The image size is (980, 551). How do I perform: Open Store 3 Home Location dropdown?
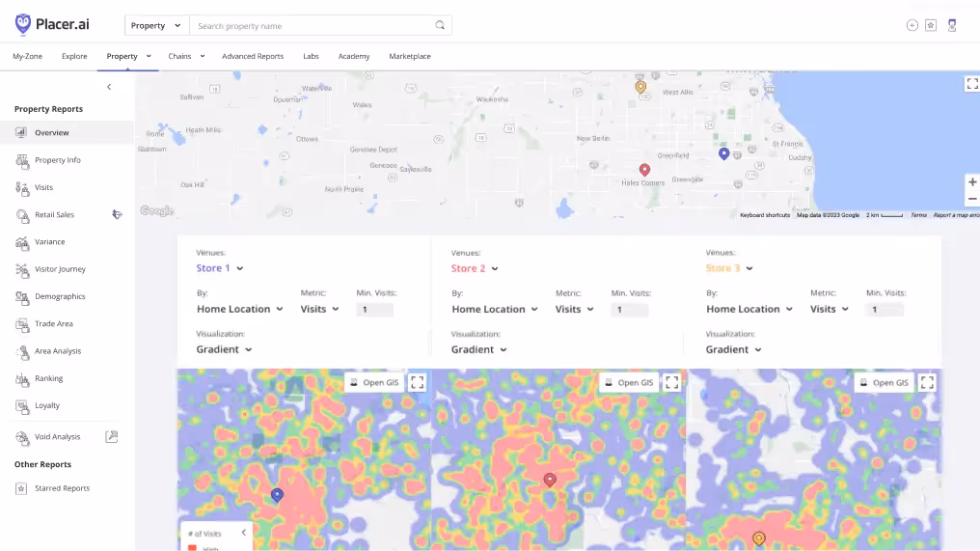click(x=749, y=309)
